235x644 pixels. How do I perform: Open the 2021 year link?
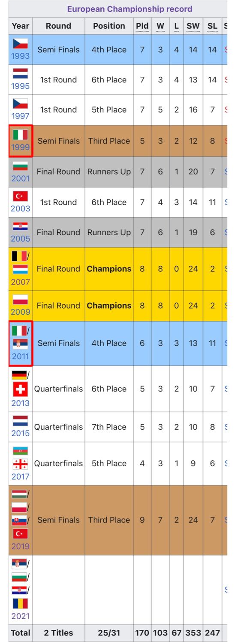tap(20, 616)
